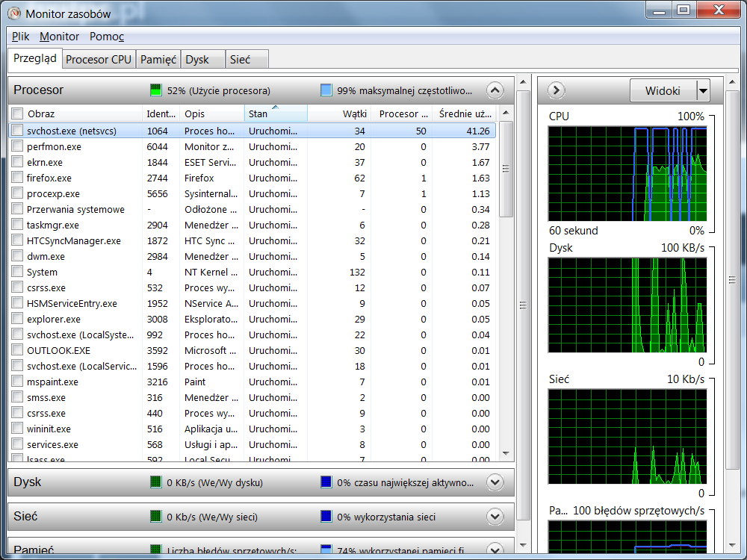Check the explorer.exe checkbox

17,319
